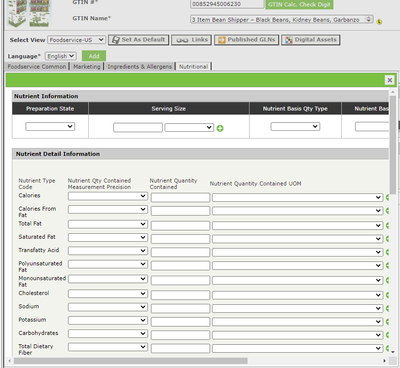The image size is (400, 368).
Task: Open Monounsaturated Fat UOM dropdown
Action: (297, 280)
